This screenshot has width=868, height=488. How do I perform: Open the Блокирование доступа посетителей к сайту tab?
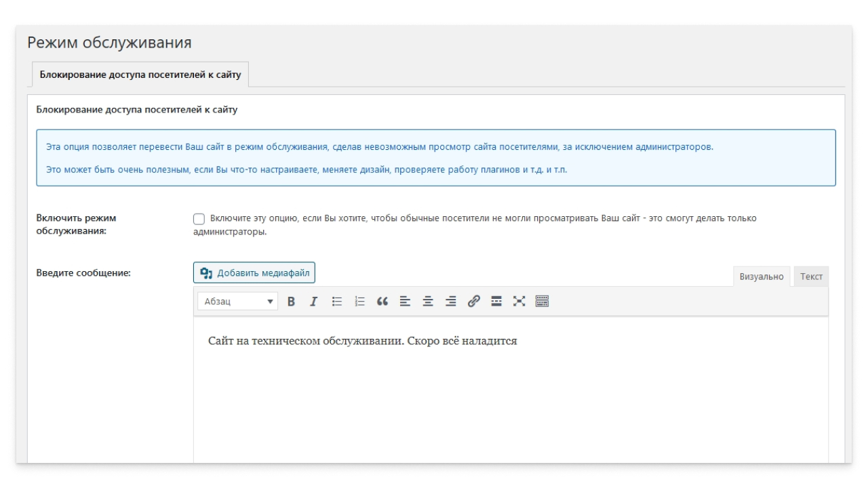(140, 75)
